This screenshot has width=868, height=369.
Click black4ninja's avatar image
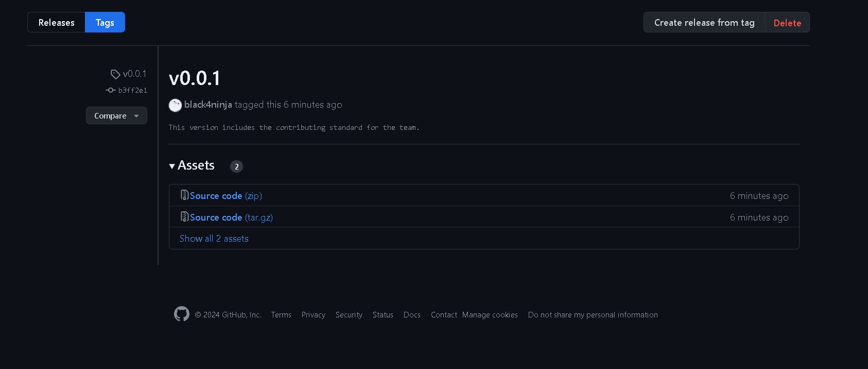coord(175,105)
